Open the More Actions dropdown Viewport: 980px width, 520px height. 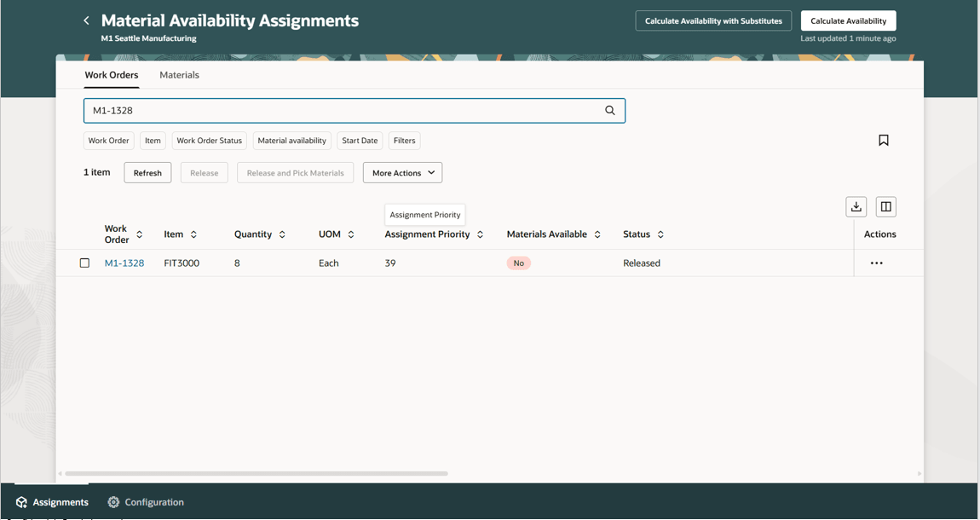pos(401,172)
